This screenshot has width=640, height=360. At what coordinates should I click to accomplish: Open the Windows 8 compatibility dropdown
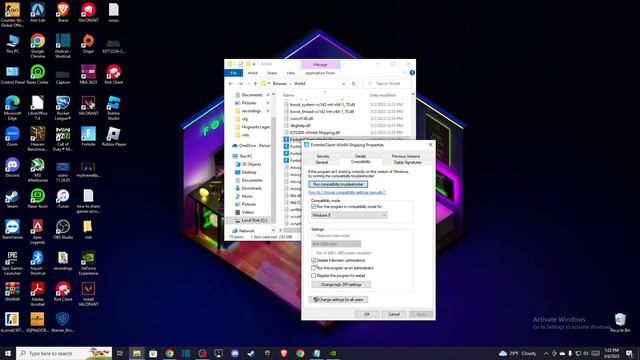pos(349,215)
